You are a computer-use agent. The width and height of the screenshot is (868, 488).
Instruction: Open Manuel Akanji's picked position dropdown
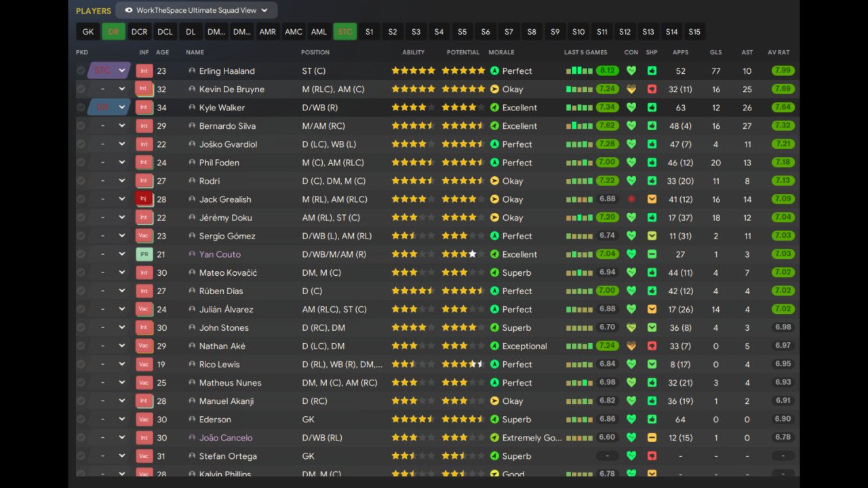[109, 401]
